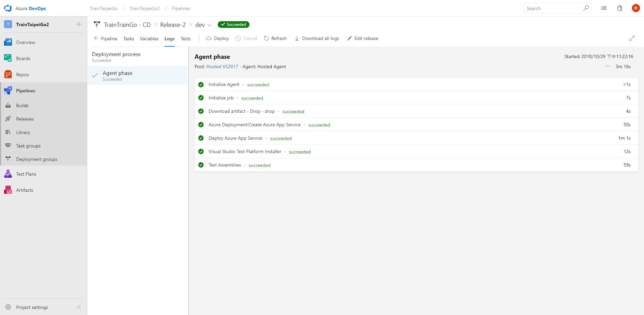Viewport: 644px width, 315px height.
Task: Select the Logs tab
Action: point(169,39)
